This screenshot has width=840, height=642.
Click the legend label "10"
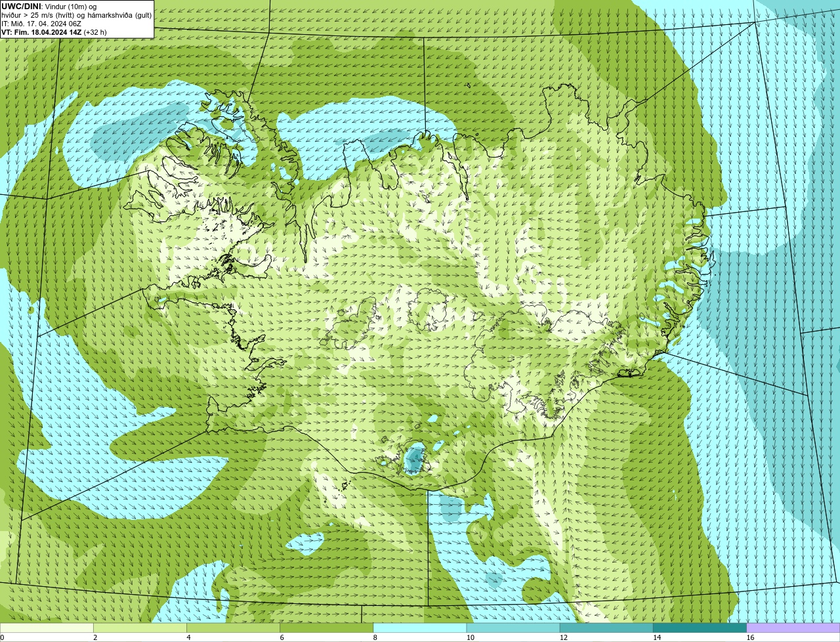471,637
